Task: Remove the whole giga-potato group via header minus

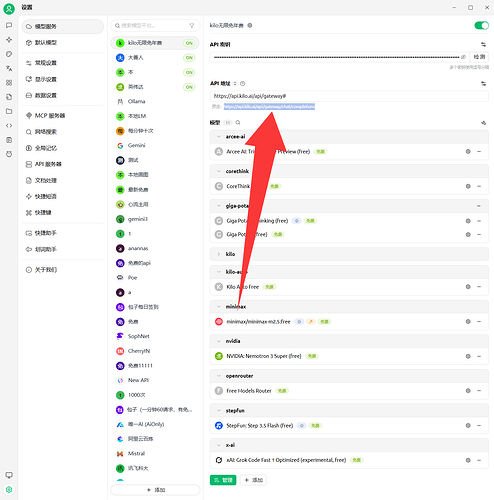Action: click(x=479, y=206)
